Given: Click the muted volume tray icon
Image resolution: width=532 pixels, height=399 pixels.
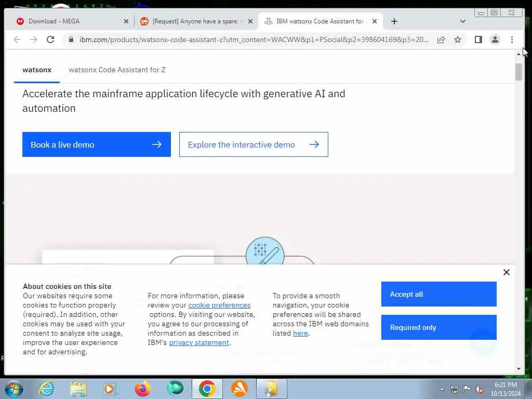Looking at the screenshot, I should point(480,390).
